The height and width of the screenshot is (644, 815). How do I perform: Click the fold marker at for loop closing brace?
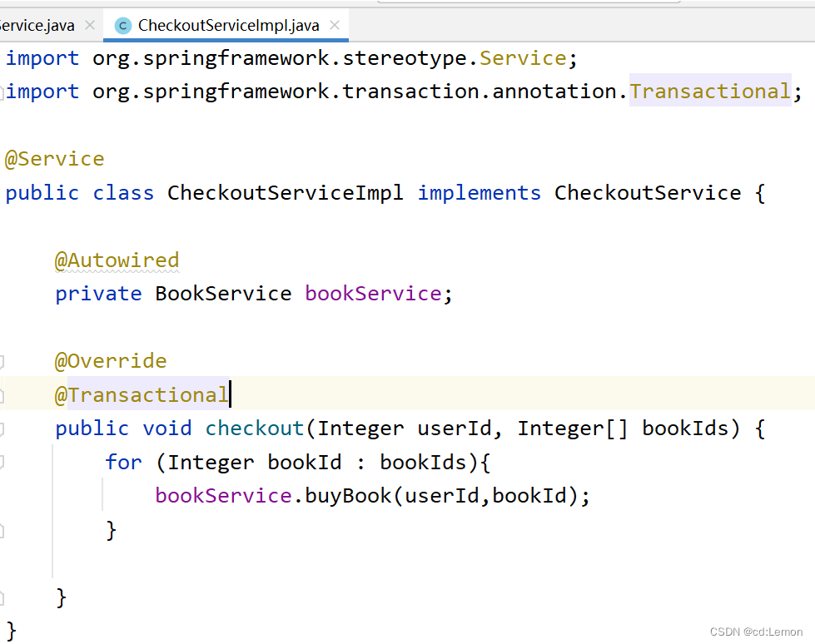point(2,530)
